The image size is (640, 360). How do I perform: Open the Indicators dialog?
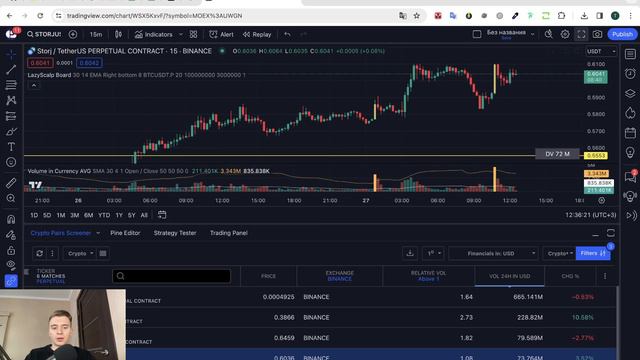click(x=154, y=35)
